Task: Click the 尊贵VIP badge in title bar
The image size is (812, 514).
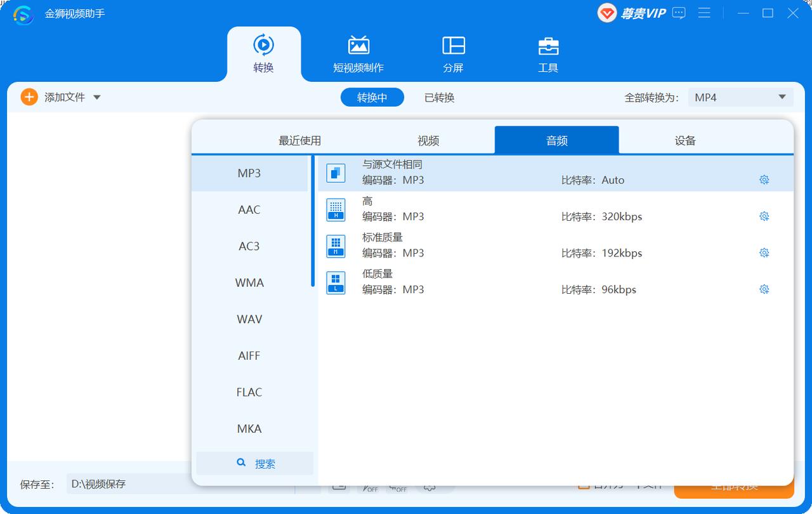Action: pos(634,13)
